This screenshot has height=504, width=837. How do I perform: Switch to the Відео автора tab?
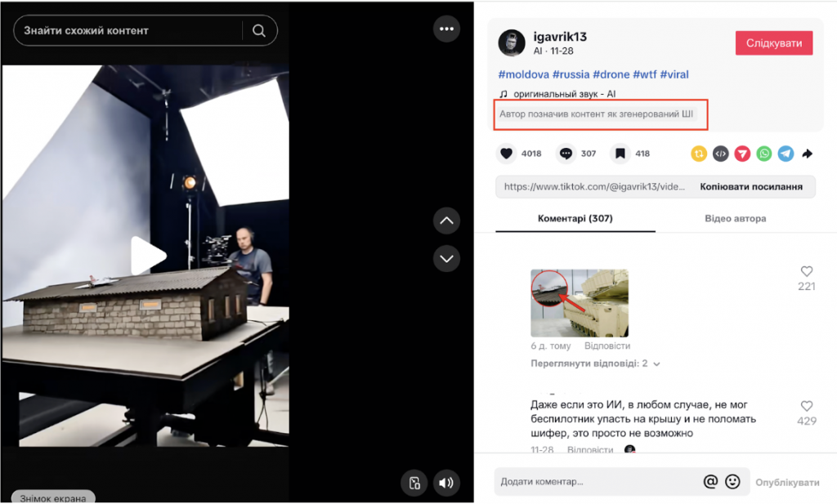pos(735,219)
